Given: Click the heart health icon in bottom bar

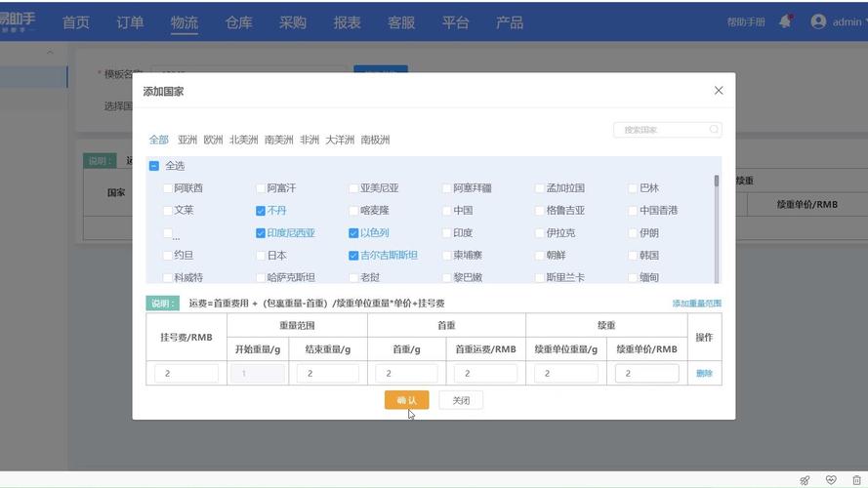Looking at the screenshot, I should click(831, 480).
